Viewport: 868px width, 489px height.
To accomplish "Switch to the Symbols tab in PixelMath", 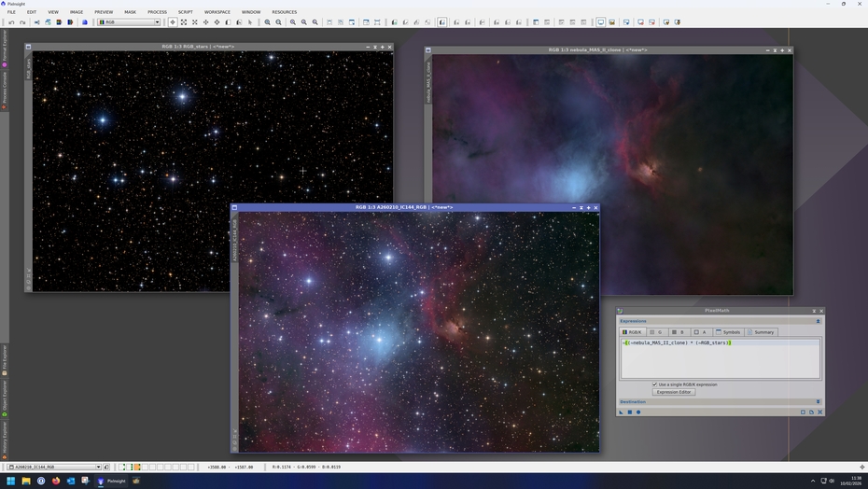I will (728, 332).
